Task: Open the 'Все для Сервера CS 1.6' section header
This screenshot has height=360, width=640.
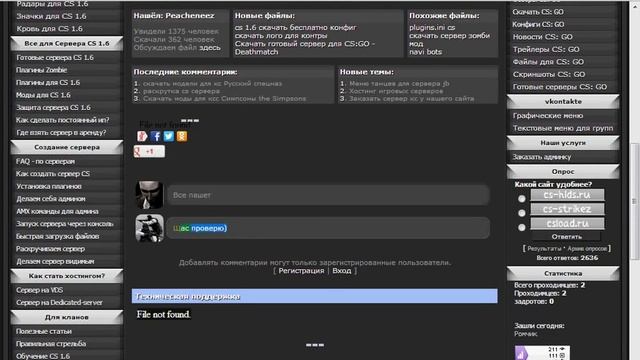Action: (x=67, y=43)
